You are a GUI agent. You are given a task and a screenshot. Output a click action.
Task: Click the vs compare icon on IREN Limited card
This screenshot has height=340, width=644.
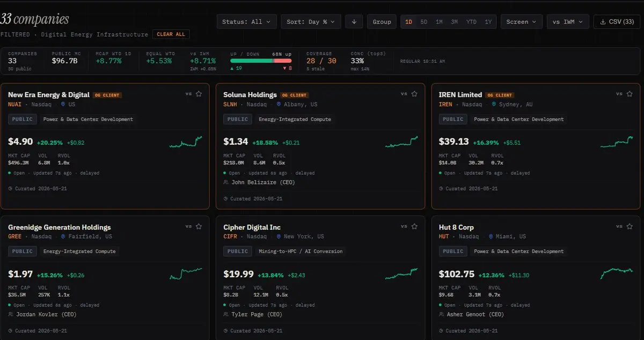619,94
